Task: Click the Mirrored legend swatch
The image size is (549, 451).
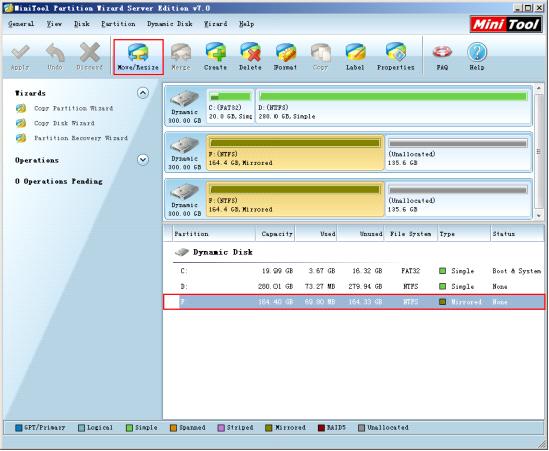Action: click(269, 428)
